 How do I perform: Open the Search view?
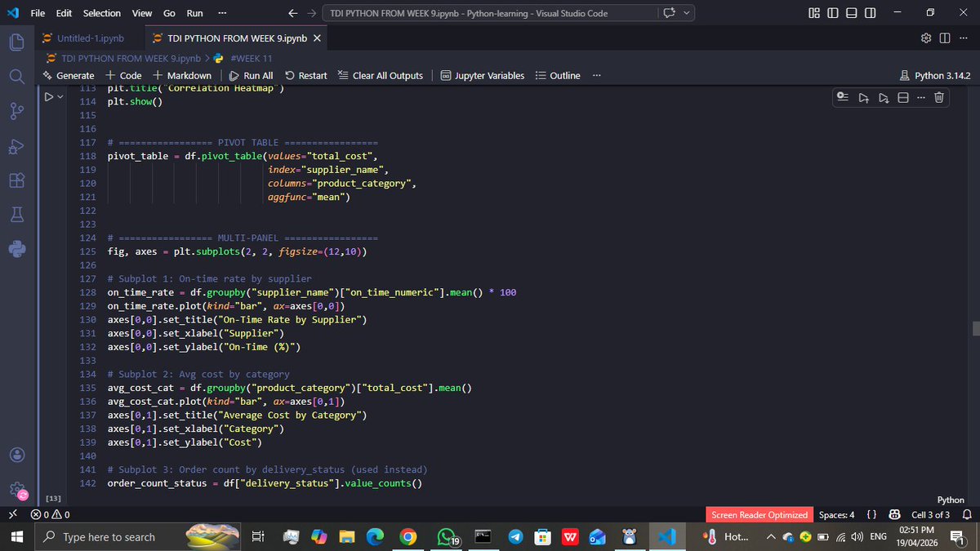[x=16, y=77]
